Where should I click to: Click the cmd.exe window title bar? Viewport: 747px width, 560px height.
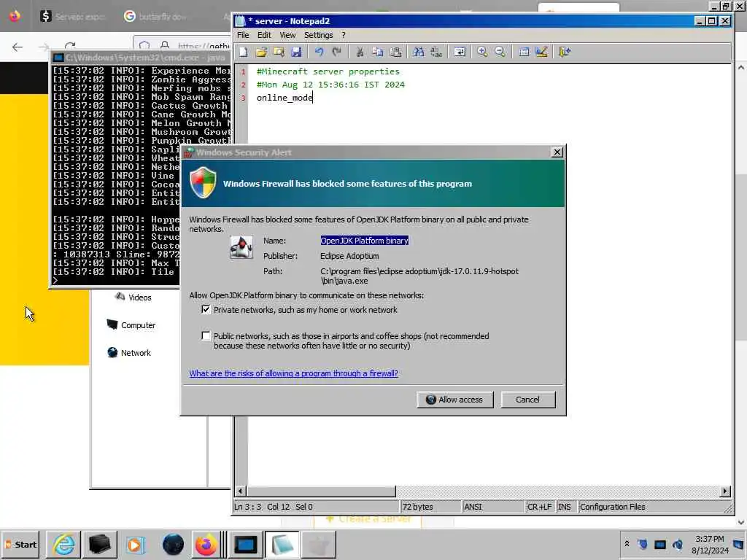[141, 58]
